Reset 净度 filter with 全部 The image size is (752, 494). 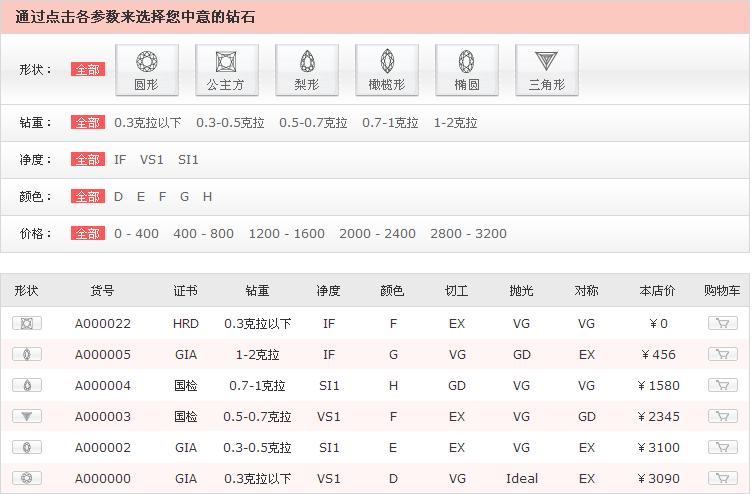[87, 159]
